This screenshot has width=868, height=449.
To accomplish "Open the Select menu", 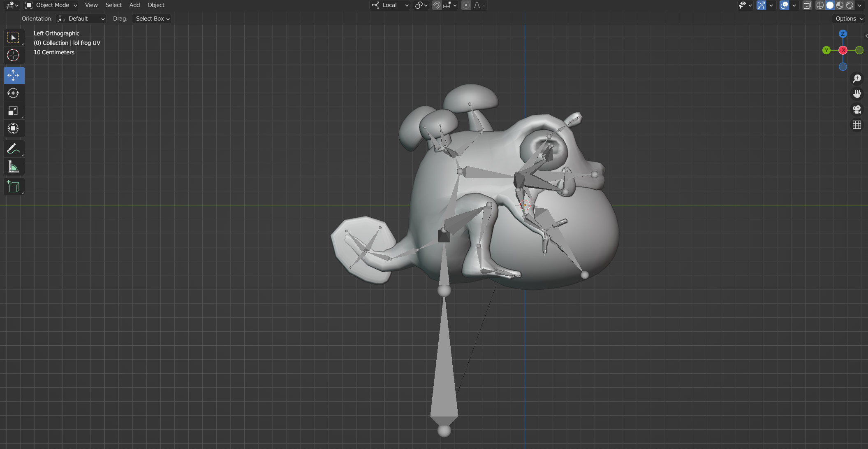I will (113, 5).
